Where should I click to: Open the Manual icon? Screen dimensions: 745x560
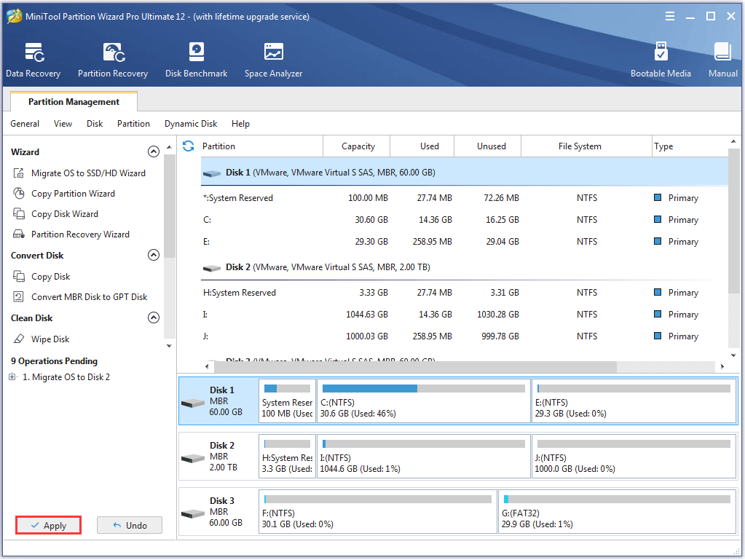click(x=722, y=60)
